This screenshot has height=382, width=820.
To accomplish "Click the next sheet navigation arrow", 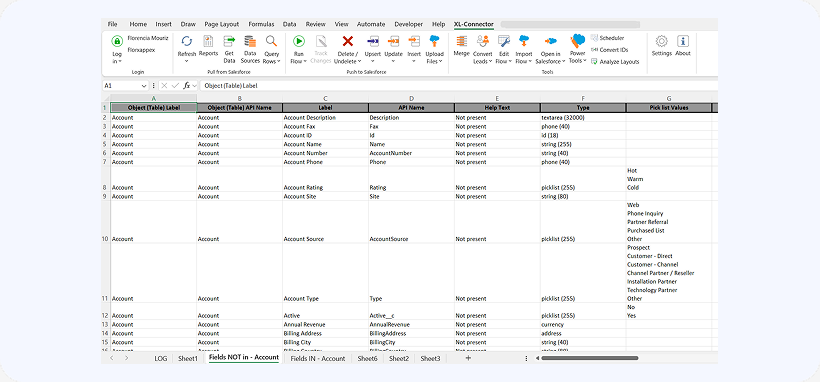I will click(x=127, y=358).
